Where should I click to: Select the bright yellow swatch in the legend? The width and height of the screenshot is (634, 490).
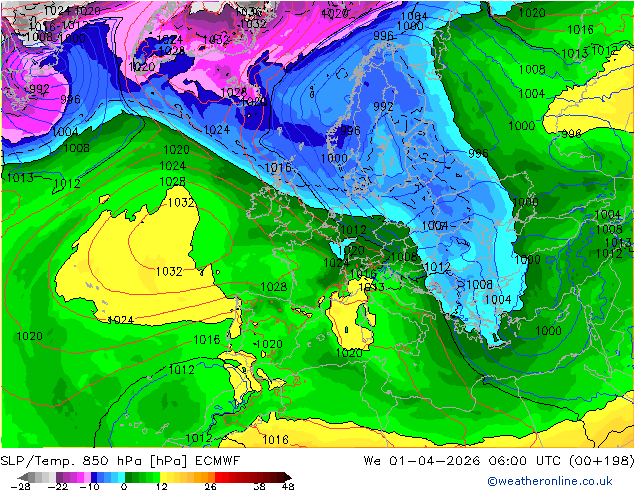click(x=163, y=477)
